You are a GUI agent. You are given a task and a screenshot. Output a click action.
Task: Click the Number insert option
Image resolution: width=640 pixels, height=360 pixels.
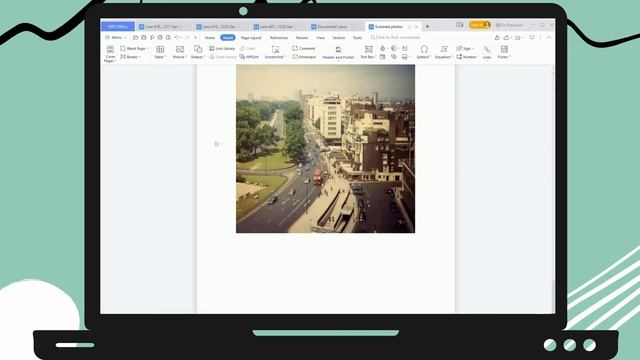466,57
